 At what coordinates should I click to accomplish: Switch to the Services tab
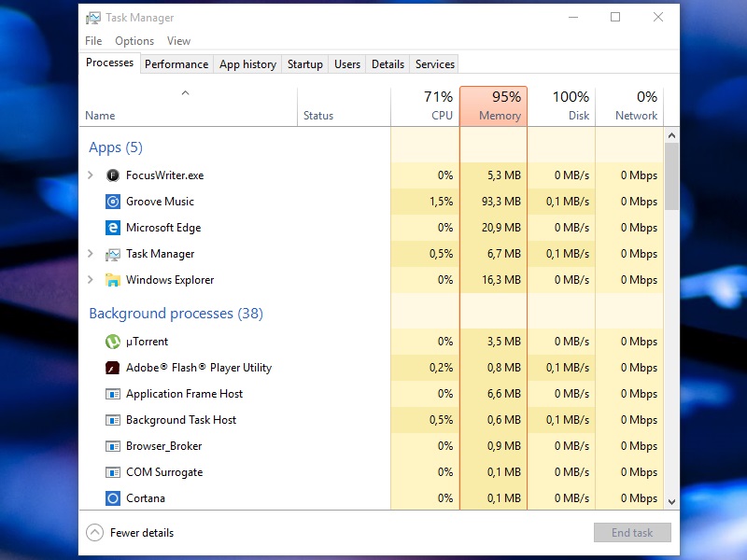(x=435, y=64)
